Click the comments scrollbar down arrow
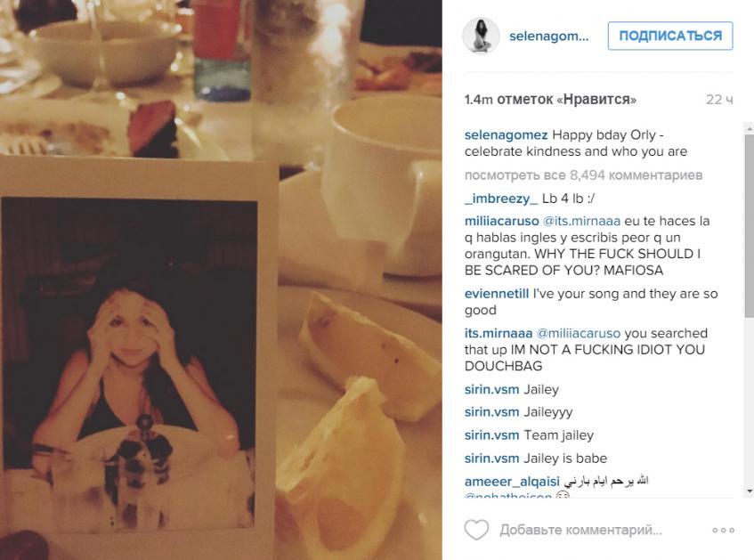754x560 pixels. click(x=749, y=491)
